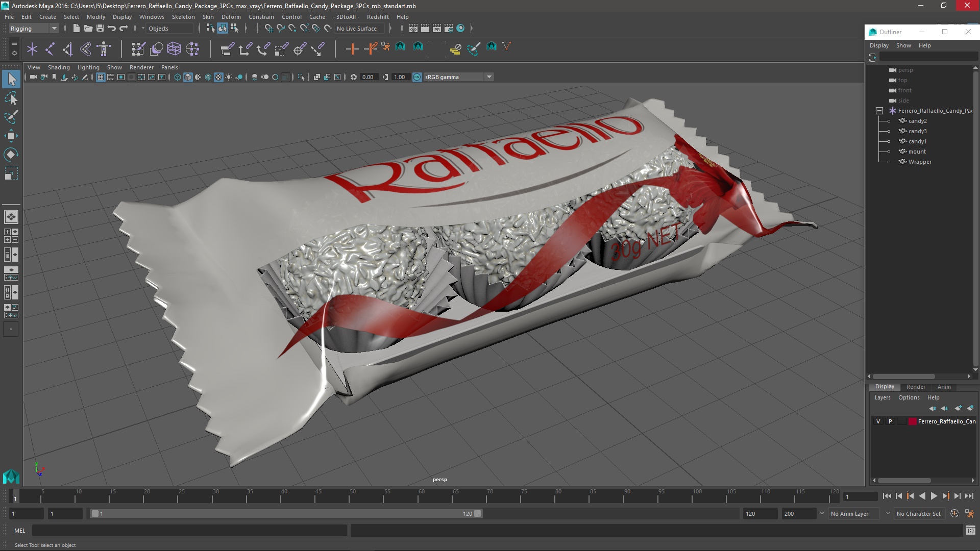Click the No Live Surface button
This screenshot has height=551, width=980.
click(357, 29)
